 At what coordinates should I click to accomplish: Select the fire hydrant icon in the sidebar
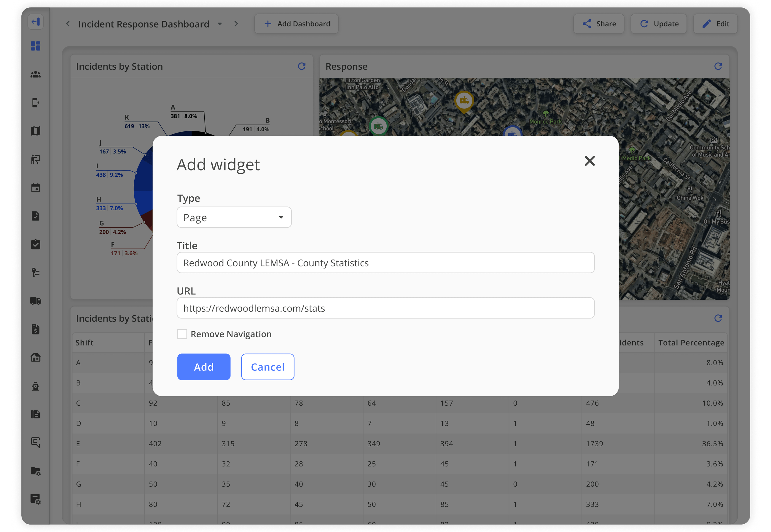point(36,386)
